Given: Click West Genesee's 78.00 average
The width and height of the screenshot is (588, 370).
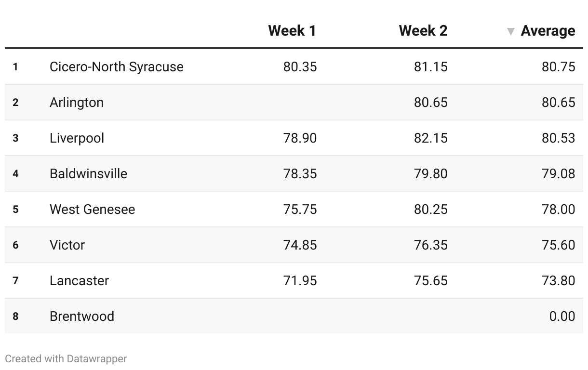Looking at the screenshot, I should point(558,209).
